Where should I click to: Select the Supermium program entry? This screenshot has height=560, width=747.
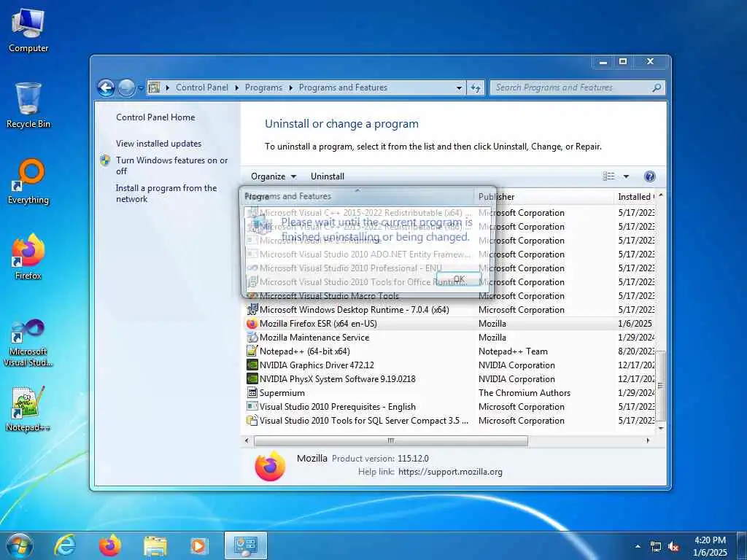(449, 392)
